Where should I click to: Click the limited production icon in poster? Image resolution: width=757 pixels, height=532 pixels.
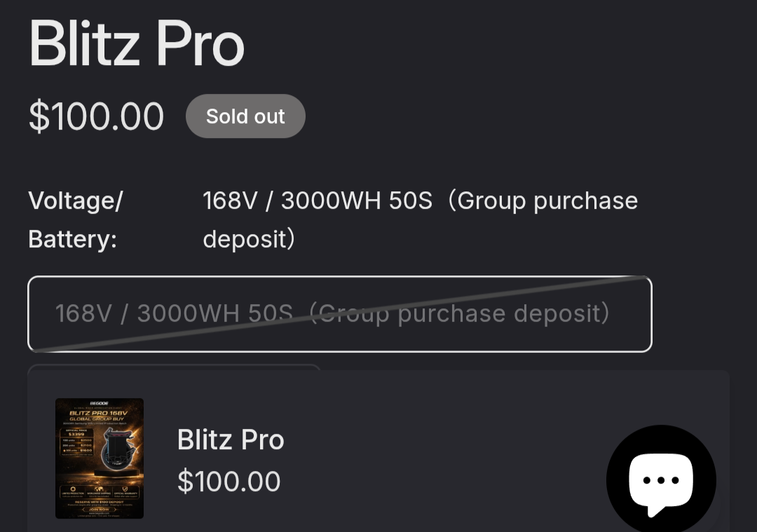pos(72,489)
